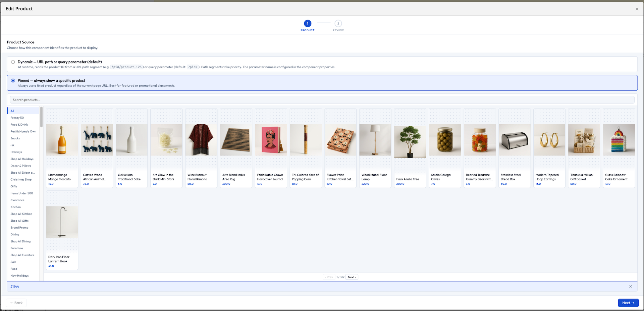644x311 pixels.
Task: Open the Brand Promo category
Action: (x=23, y=228)
